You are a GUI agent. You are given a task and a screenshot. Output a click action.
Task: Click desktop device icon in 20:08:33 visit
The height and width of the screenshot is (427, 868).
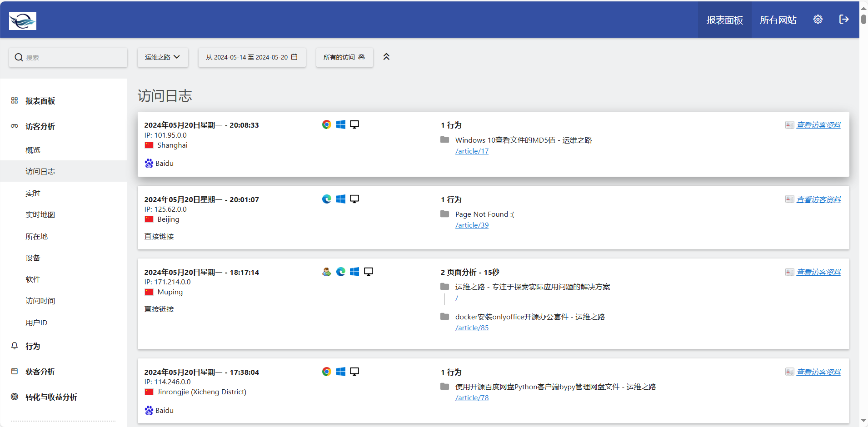coord(354,124)
